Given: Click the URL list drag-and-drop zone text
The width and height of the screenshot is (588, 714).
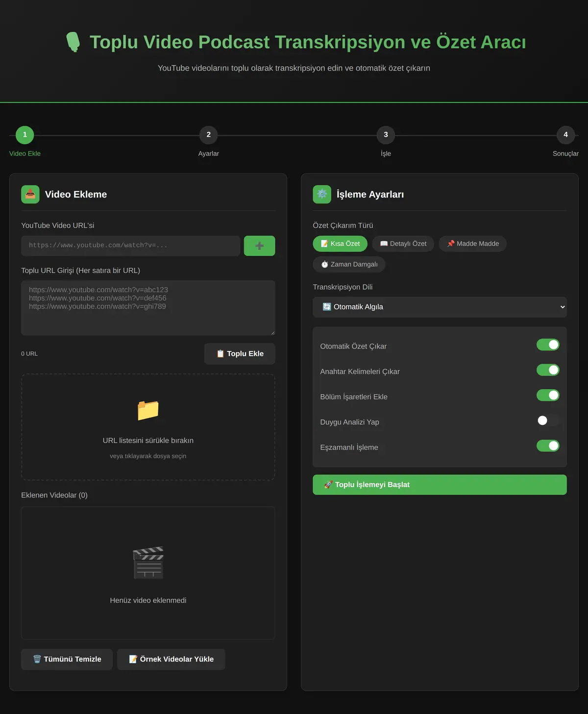Looking at the screenshot, I should click(x=148, y=441).
